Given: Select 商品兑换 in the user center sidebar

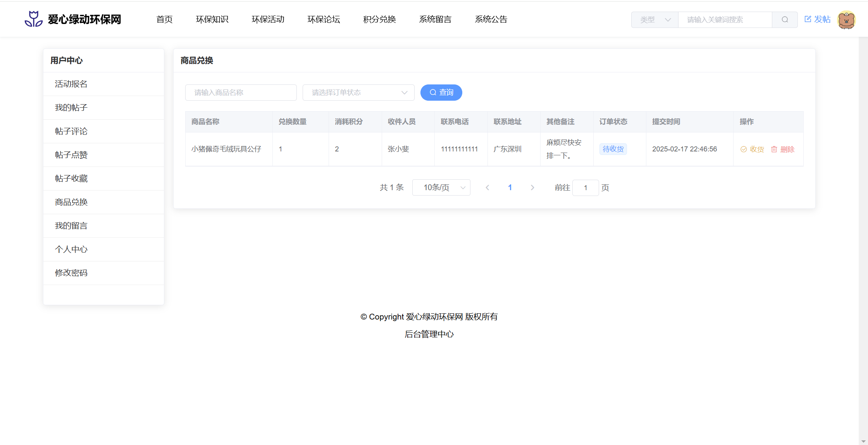Looking at the screenshot, I should [x=71, y=202].
